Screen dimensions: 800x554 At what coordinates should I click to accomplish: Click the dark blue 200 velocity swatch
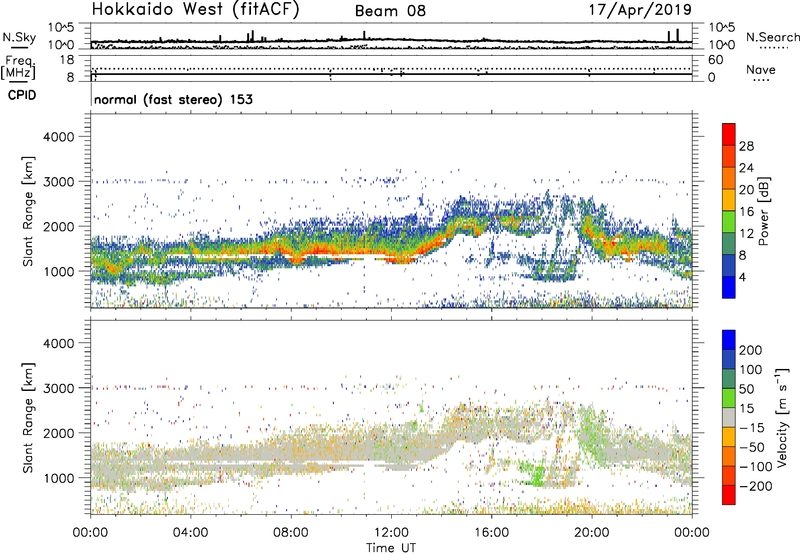[729, 340]
